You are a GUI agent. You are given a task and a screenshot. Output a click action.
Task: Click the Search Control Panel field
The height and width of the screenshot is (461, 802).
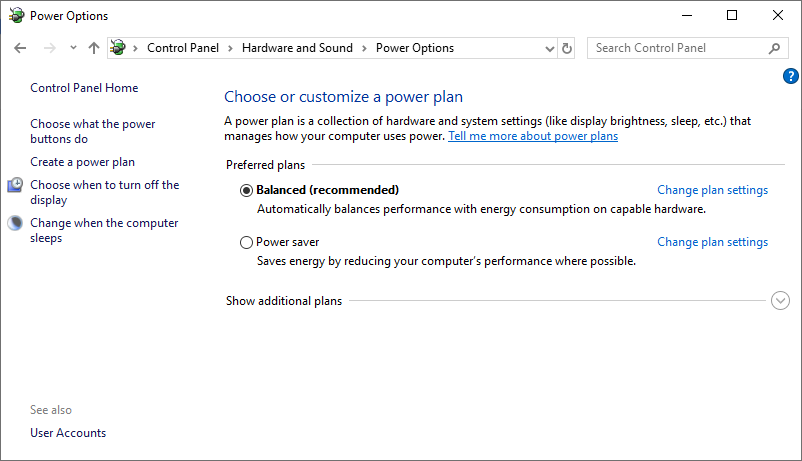[679, 48]
